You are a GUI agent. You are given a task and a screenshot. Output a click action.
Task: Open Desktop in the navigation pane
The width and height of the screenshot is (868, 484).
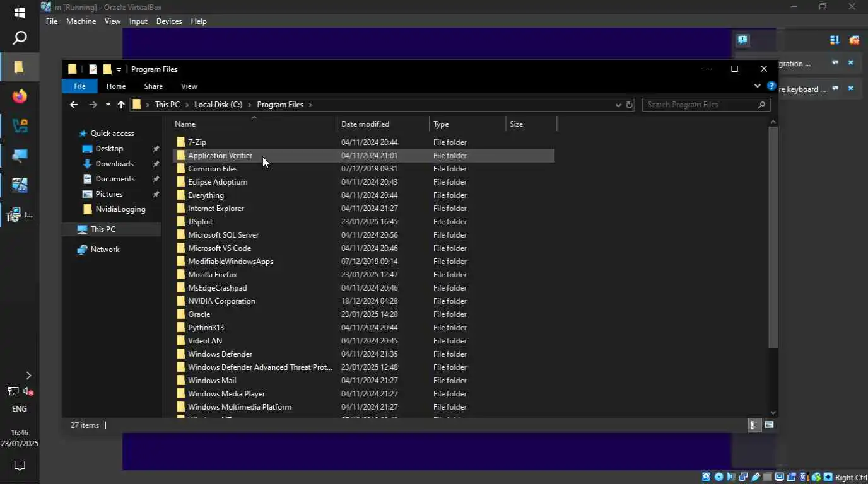pyautogui.click(x=109, y=149)
